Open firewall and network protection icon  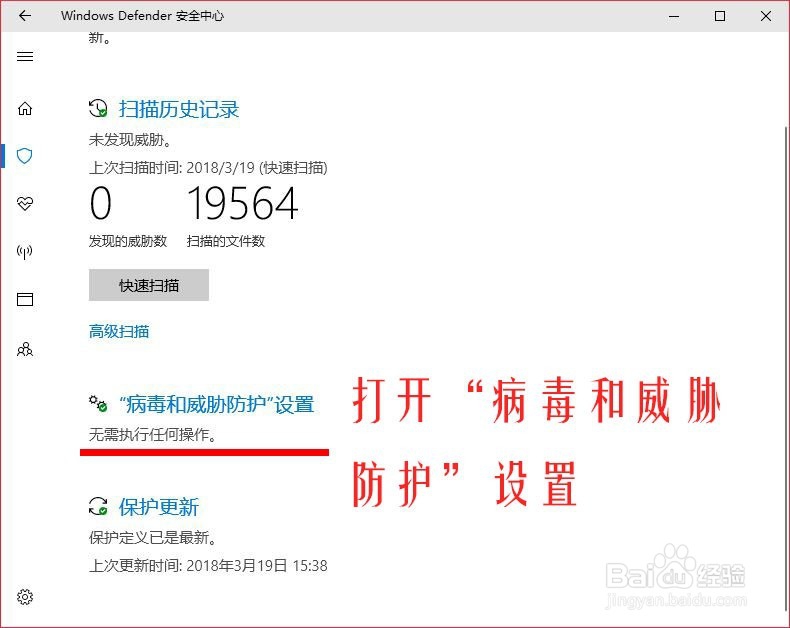25,252
